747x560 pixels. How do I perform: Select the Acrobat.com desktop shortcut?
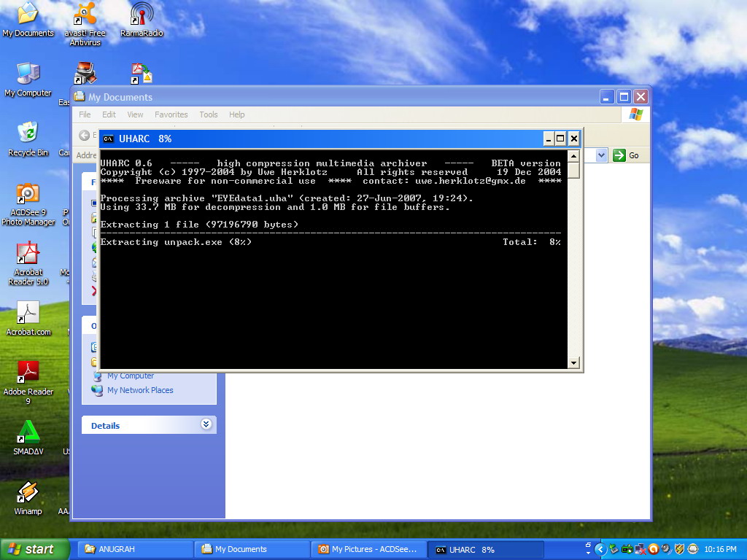[x=28, y=318]
